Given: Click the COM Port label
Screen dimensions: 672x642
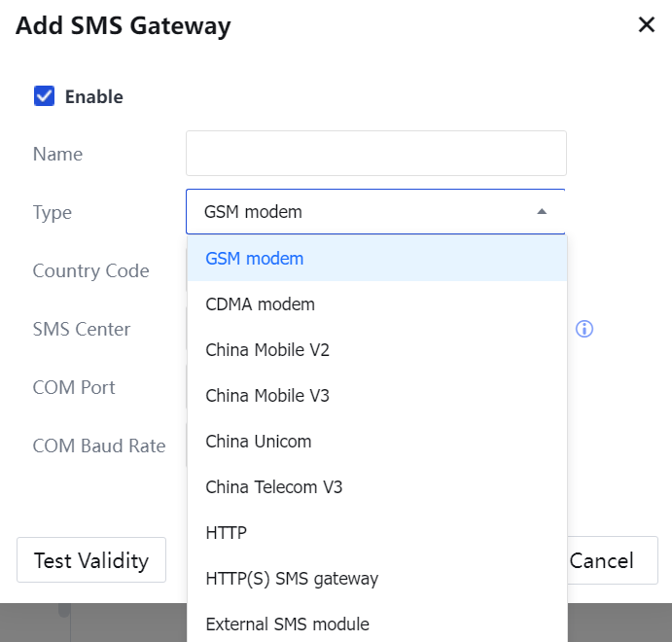Looking at the screenshot, I should point(74,387).
